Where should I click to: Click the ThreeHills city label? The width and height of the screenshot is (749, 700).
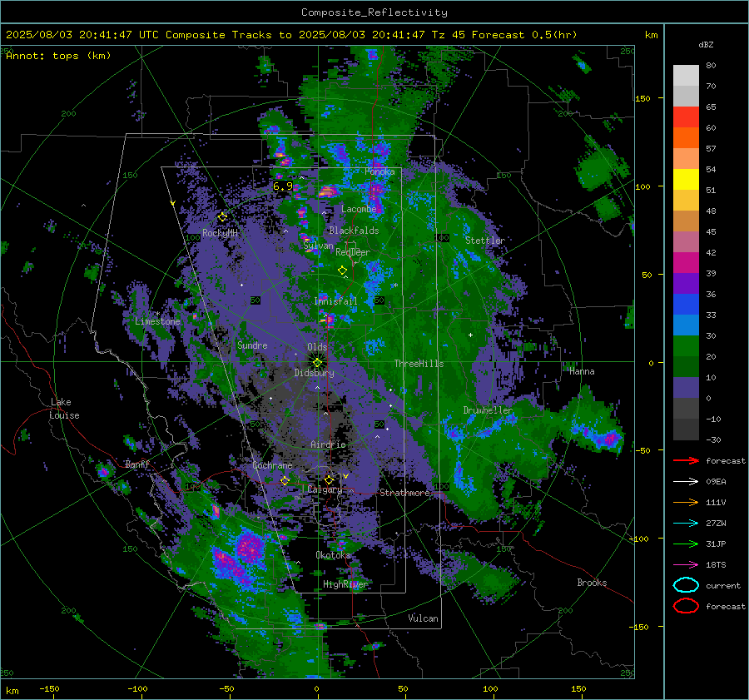419,364
